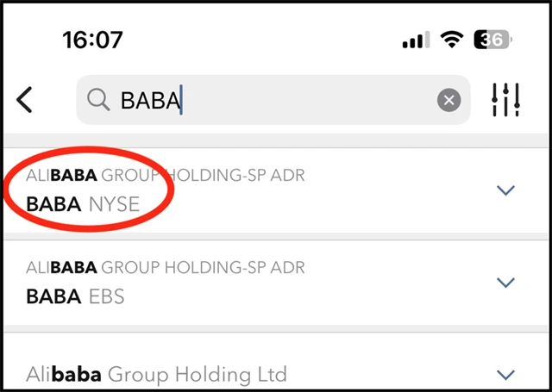The height and width of the screenshot is (392, 552).
Task: Tap the company name above BABA NYSE
Action: pos(166,177)
